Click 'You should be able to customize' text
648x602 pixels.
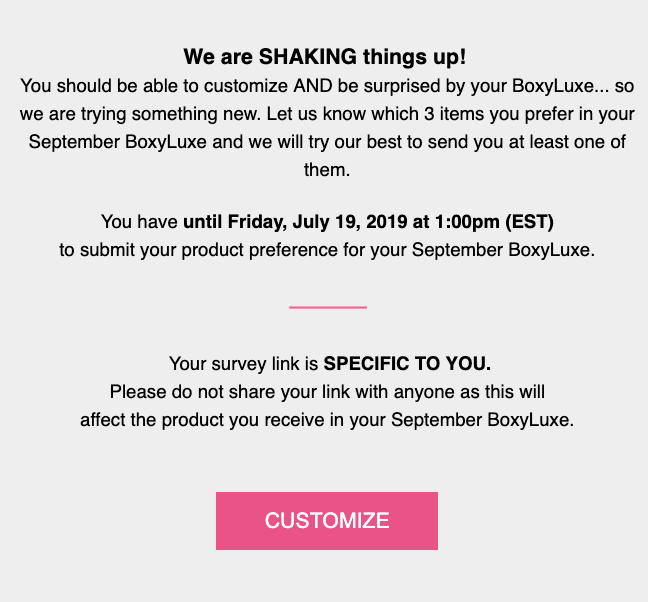154,86
